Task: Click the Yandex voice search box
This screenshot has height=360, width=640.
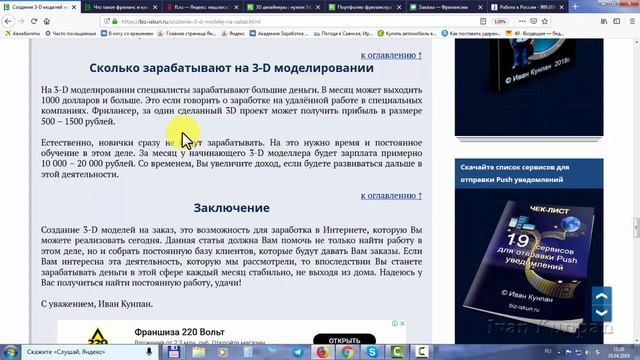Action: 84,352
